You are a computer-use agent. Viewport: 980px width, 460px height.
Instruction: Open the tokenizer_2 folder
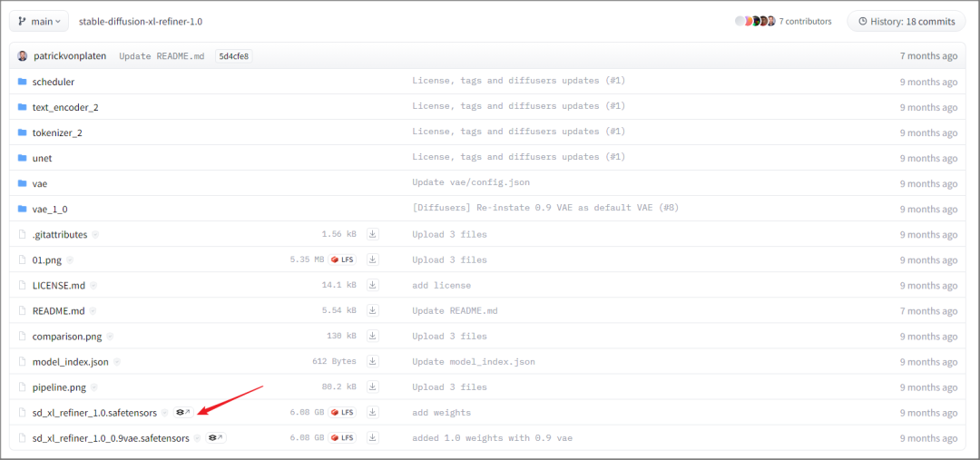(57, 132)
